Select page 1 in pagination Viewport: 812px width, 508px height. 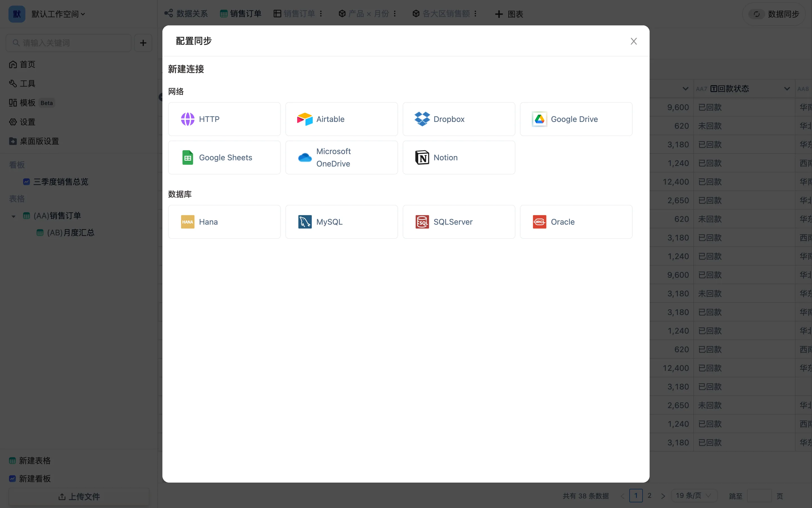(636, 496)
